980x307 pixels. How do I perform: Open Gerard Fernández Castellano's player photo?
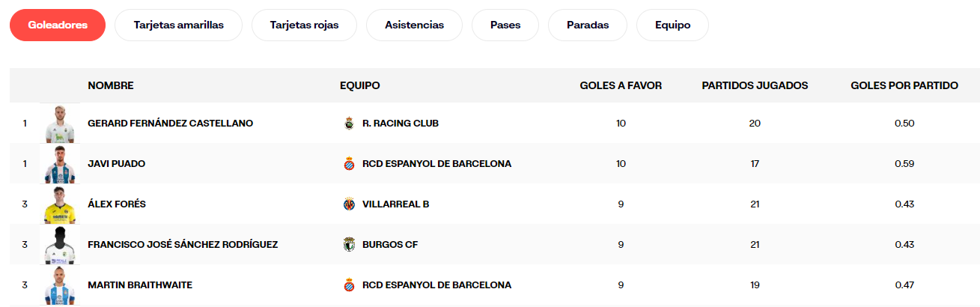[59, 124]
